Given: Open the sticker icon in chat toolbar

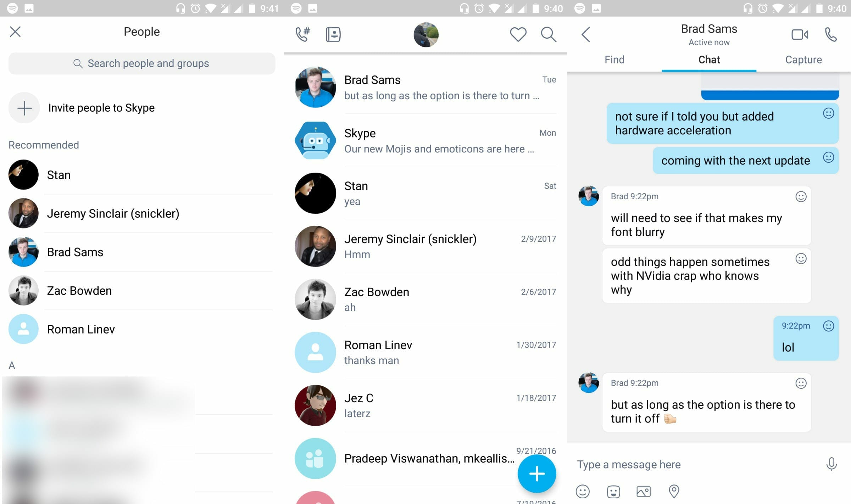Looking at the screenshot, I should (x=613, y=491).
